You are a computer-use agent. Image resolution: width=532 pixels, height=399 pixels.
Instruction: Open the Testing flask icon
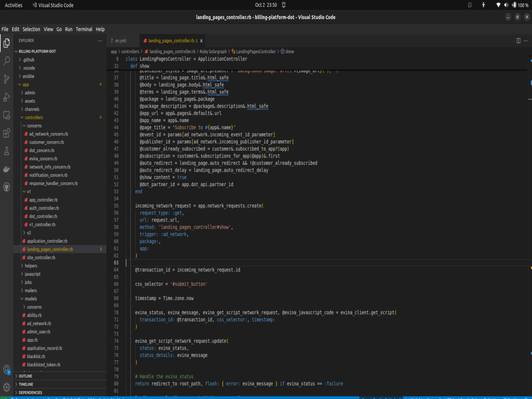(6, 151)
